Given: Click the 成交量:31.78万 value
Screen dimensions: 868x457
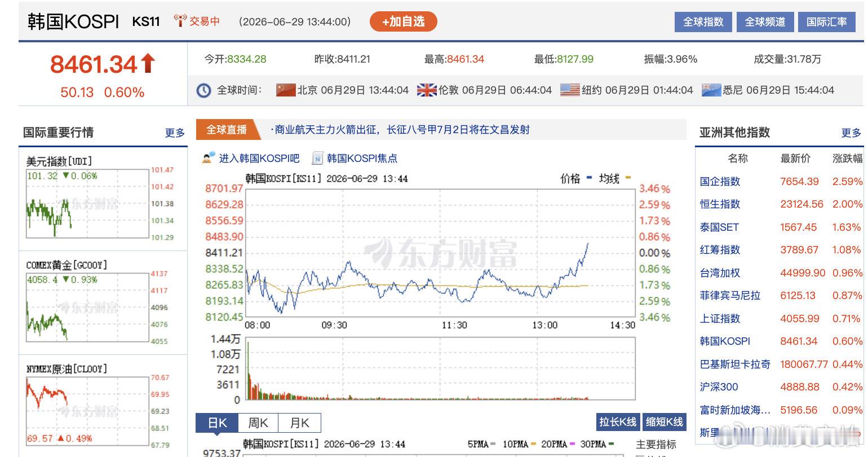Looking at the screenshot, I should pyautogui.click(x=787, y=59).
